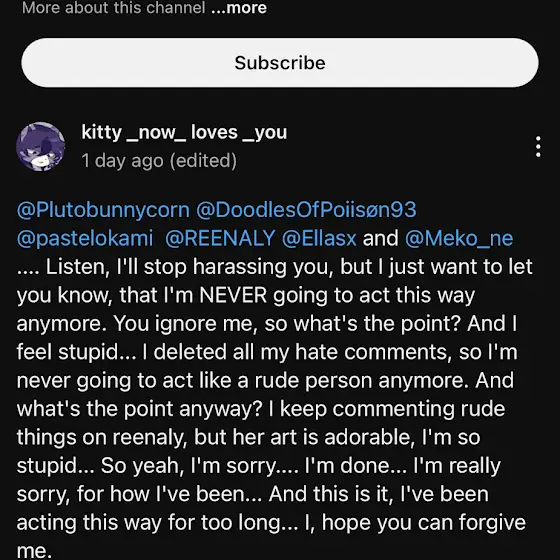Viewport: 560px width, 560px height.
Task: Open the kitty _now_ loves _you username
Action: [184, 133]
